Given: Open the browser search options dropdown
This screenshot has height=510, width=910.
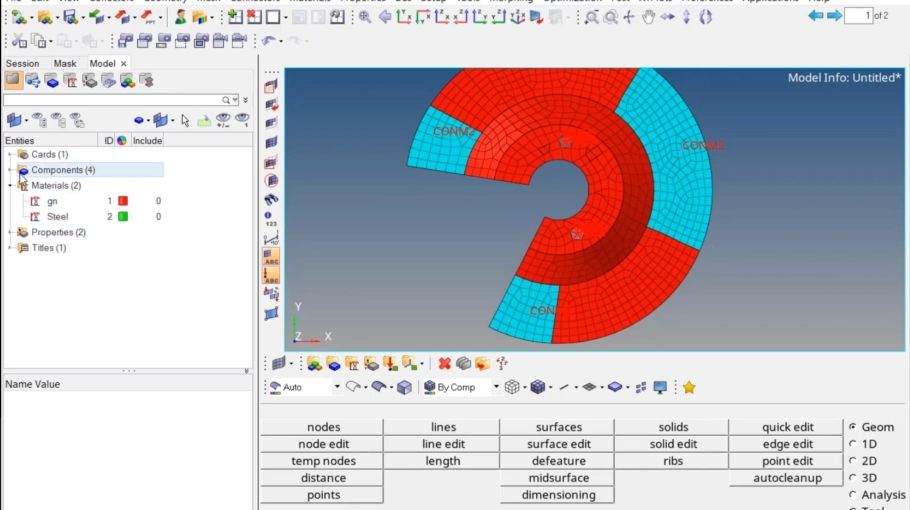Looking at the screenshot, I should 234,100.
